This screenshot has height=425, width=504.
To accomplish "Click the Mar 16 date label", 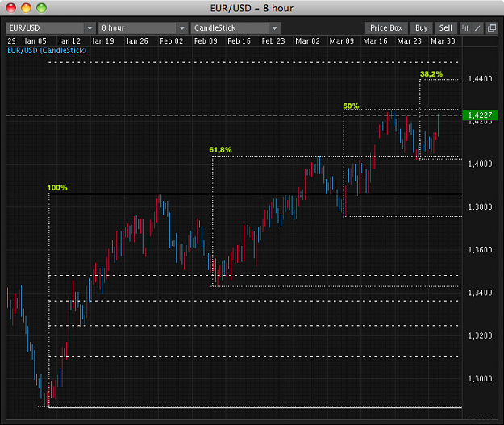I will (x=375, y=41).
